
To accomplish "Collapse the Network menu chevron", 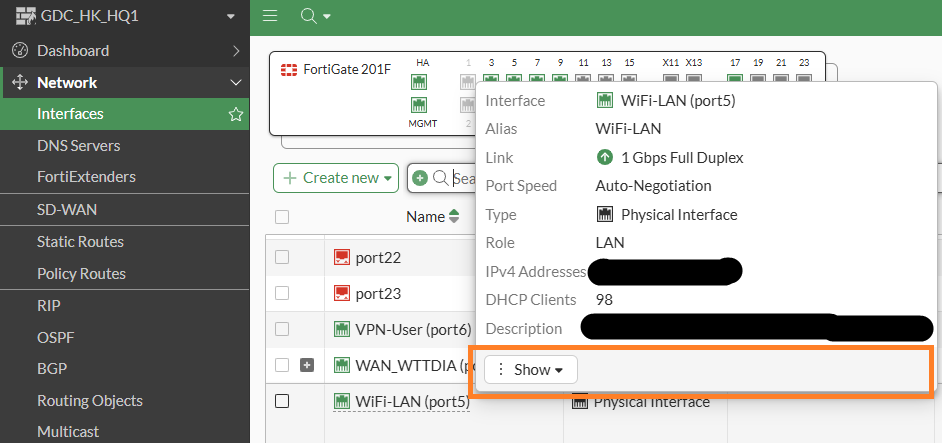I will pyautogui.click(x=236, y=83).
